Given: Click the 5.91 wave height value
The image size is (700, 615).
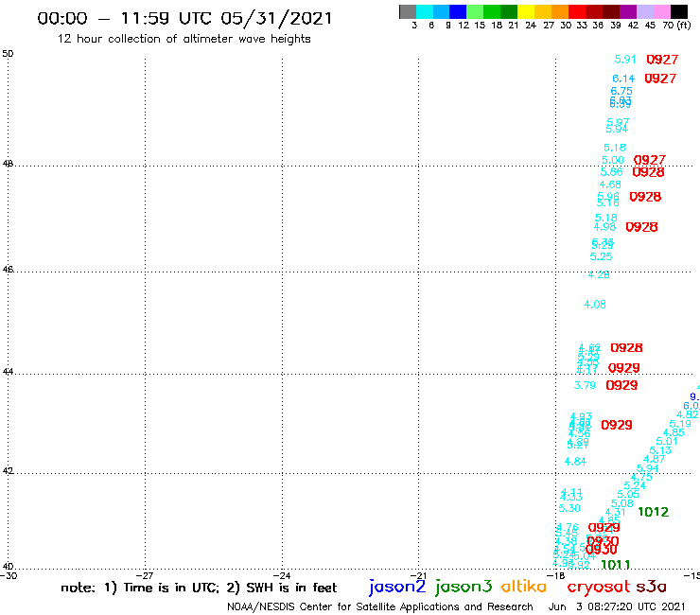Looking at the screenshot, I should pyautogui.click(x=625, y=59).
